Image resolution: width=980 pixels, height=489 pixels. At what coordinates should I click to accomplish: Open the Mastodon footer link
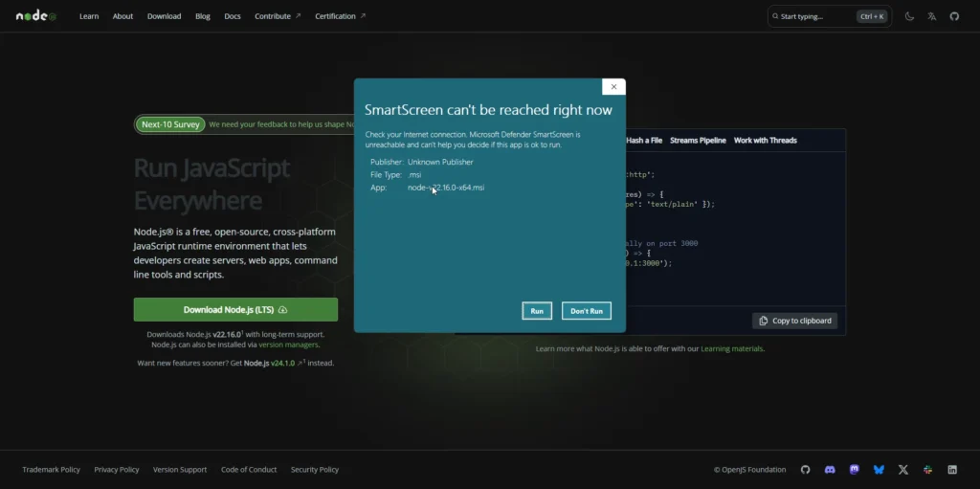click(855, 470)
